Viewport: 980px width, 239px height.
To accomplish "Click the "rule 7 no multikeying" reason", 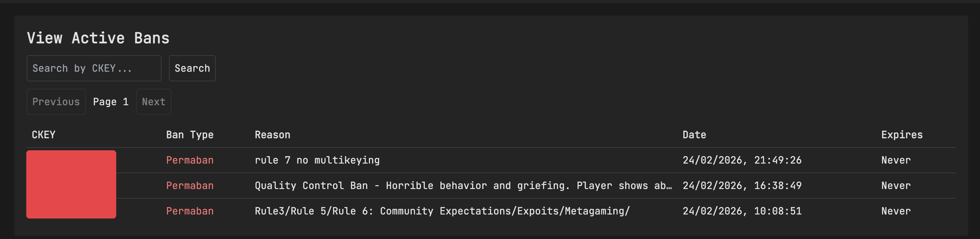I will click(x=317, y=160).
